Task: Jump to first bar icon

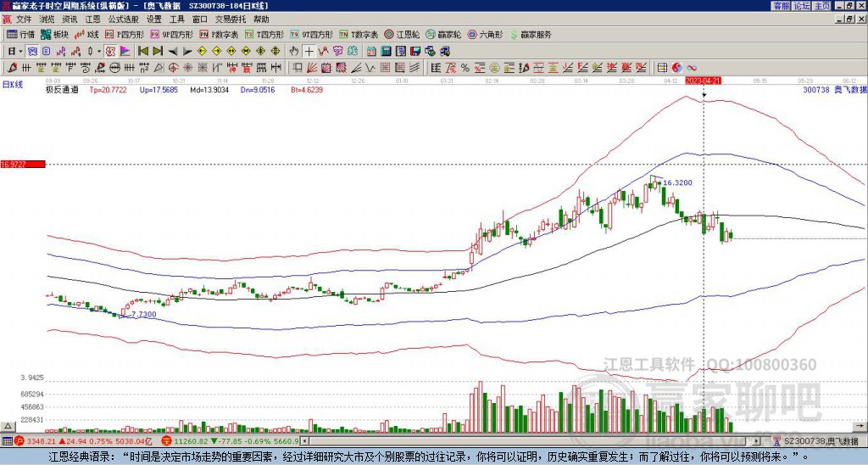Action: pos(142,51)
